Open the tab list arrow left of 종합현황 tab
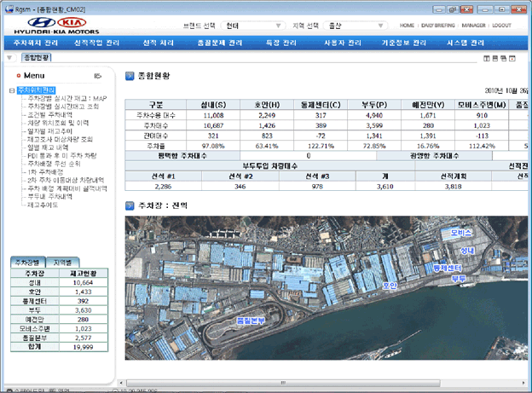The image size is (532, 393). coord(10,58)
